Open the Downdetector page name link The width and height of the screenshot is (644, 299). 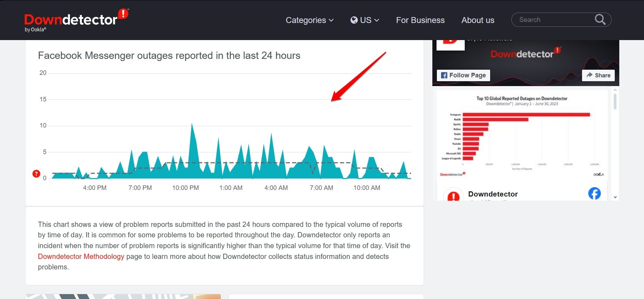[x=493, y=194]
